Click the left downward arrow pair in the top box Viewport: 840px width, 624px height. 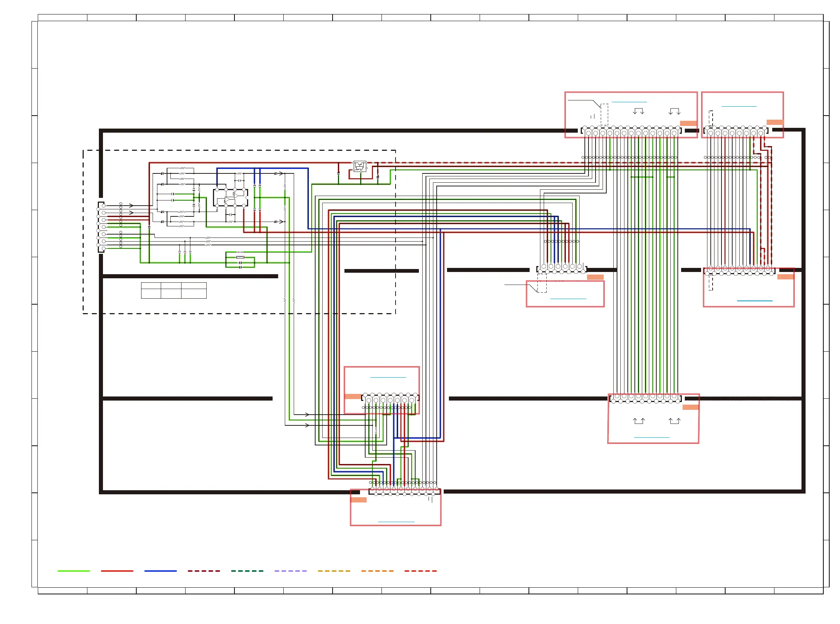pyautogui.click(x=639, y=111)
